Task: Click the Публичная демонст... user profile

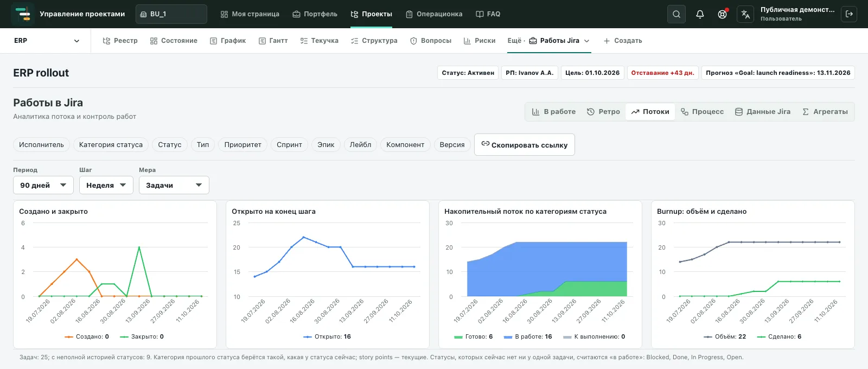Action: point(797,14)
